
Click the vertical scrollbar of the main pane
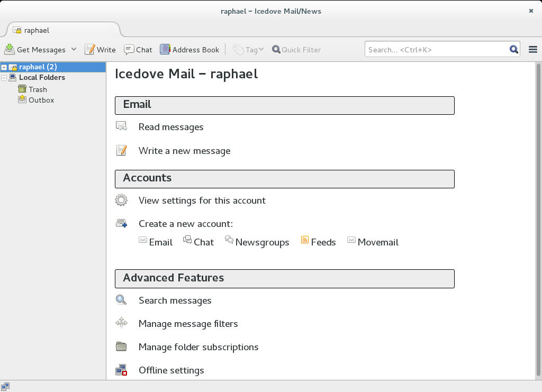(539, 212)
